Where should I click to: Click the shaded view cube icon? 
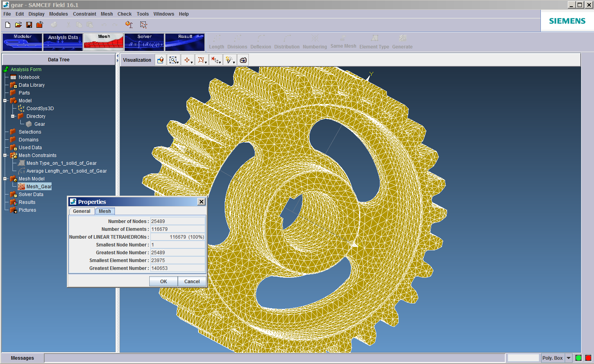pos(161,60)
